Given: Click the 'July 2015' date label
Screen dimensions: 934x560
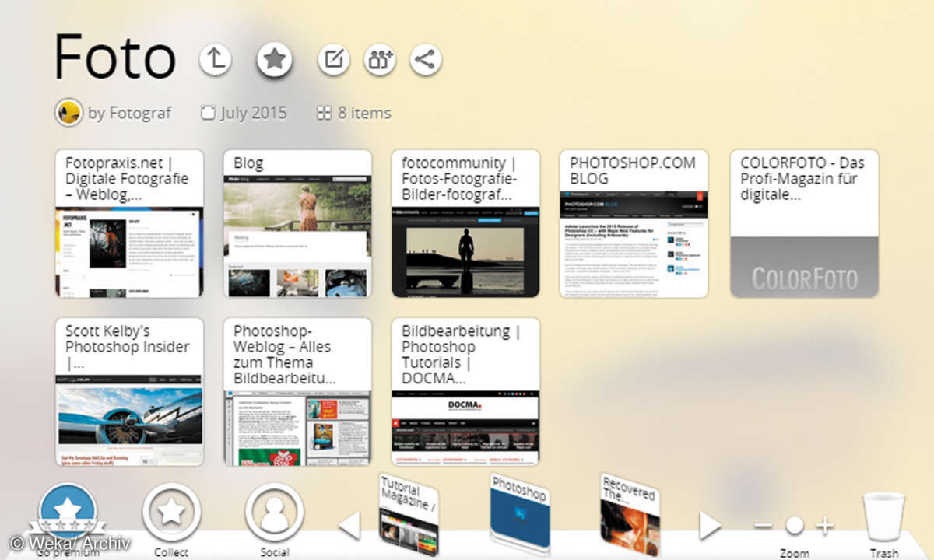Looking at the screenshot, I should coord(254,113).
